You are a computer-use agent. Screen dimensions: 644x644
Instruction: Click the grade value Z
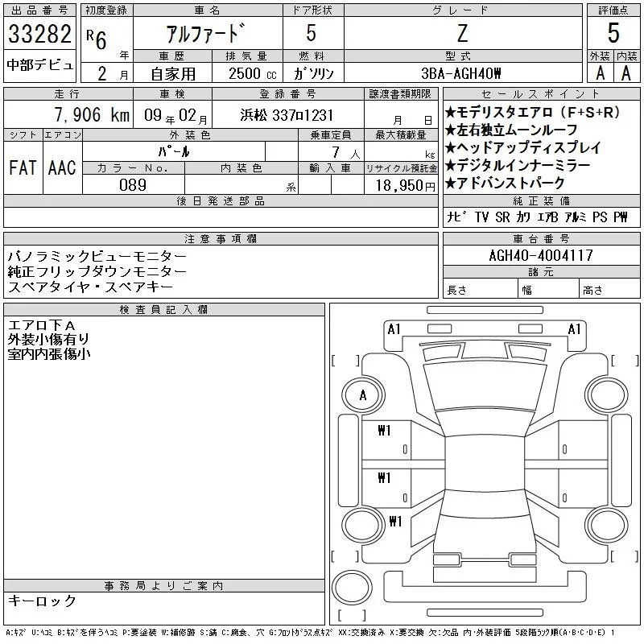(x=462, y=33)
